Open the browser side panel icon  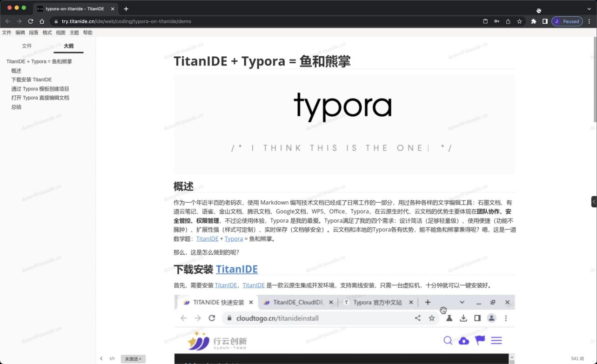(x=545, y=21)
